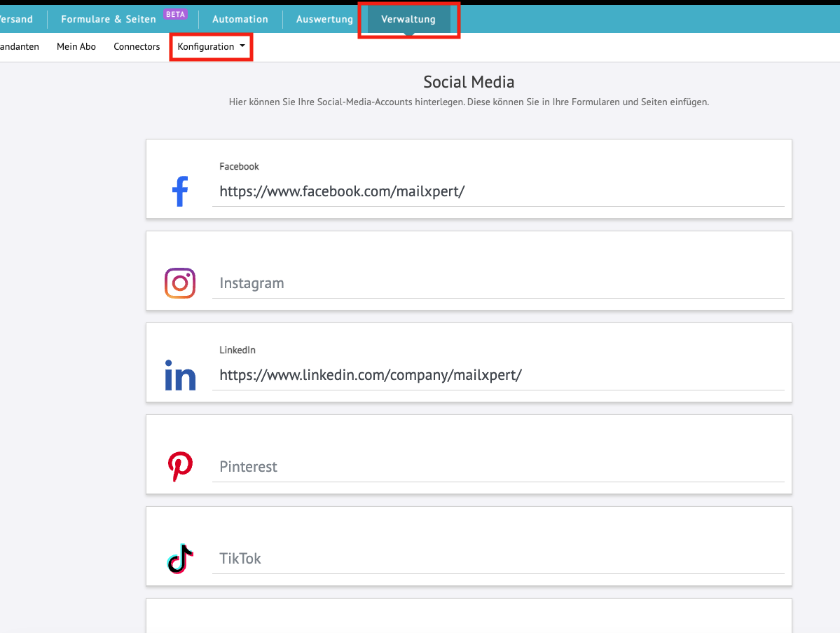Open the Mein Abo submenu link
Viewport: 840px width, 633px height.
click(76, 47)
